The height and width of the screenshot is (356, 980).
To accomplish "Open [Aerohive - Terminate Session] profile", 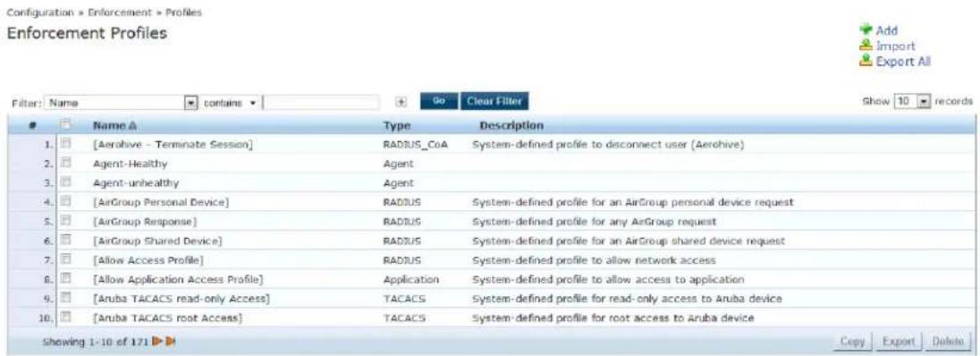I will pyautogui.click(x=173, y=145).
